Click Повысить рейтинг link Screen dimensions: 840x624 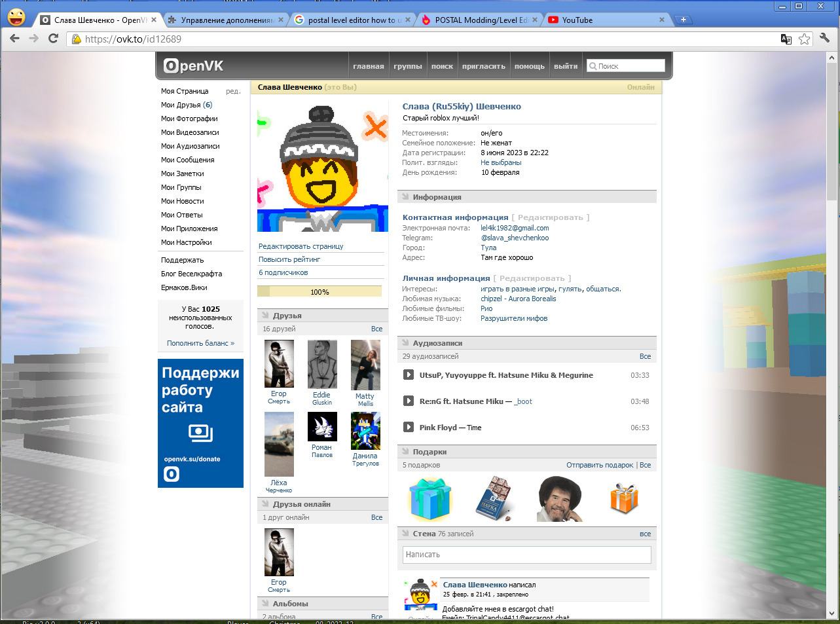[x=289, y=259]
